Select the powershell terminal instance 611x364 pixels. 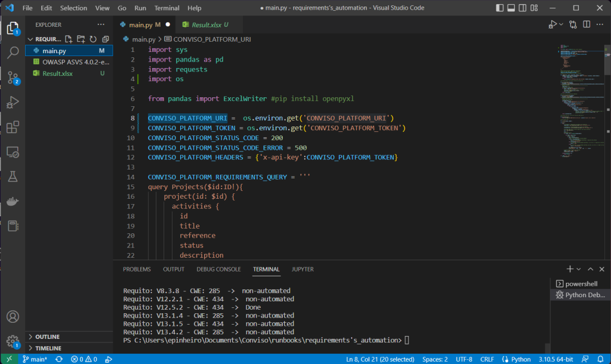580,283
